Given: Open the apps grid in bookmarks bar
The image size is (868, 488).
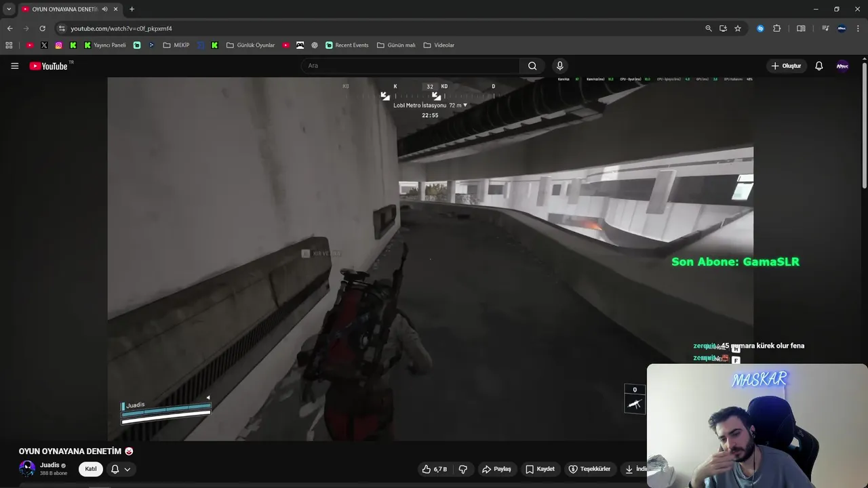Looking at the screenshot, I should coord(9,45).
